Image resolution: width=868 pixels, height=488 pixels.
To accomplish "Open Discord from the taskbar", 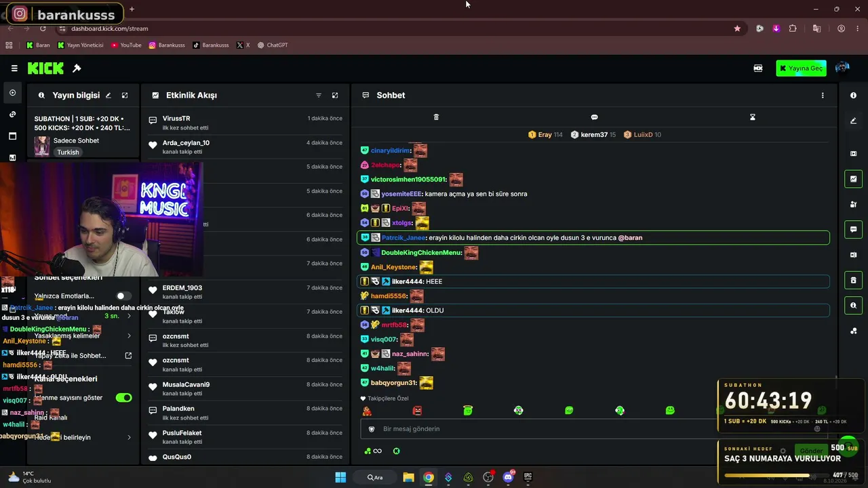I will pyautogui.click(x=508, y=477).
